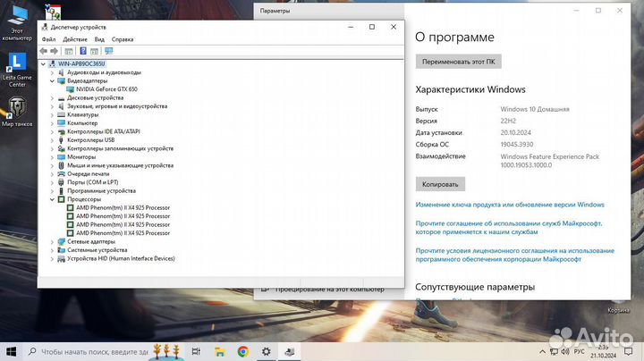644x361 pixels.
Task: Select Мир танков desktop icon
Action: pyautogui.click(x=17, y=112)
